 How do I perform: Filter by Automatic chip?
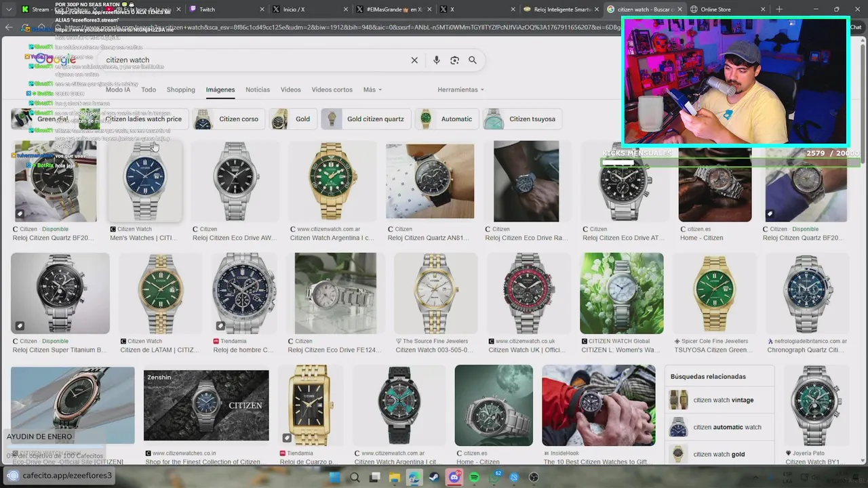point(446,119)
